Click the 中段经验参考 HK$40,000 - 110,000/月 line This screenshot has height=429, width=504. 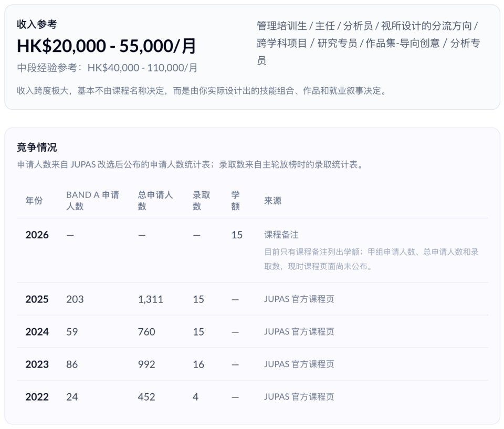click(x=107, y=68)
